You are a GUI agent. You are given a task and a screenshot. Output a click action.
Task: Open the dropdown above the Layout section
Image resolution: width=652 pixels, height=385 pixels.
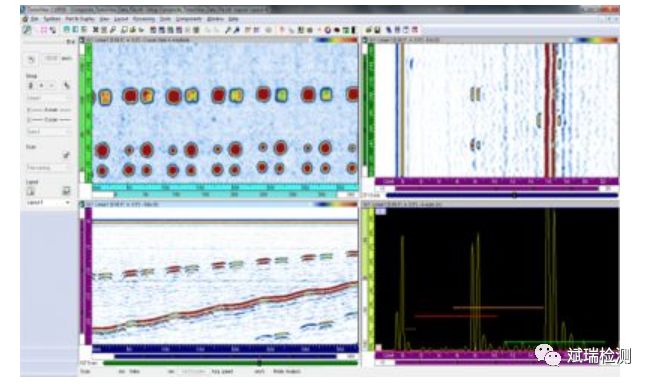[48, 168]
